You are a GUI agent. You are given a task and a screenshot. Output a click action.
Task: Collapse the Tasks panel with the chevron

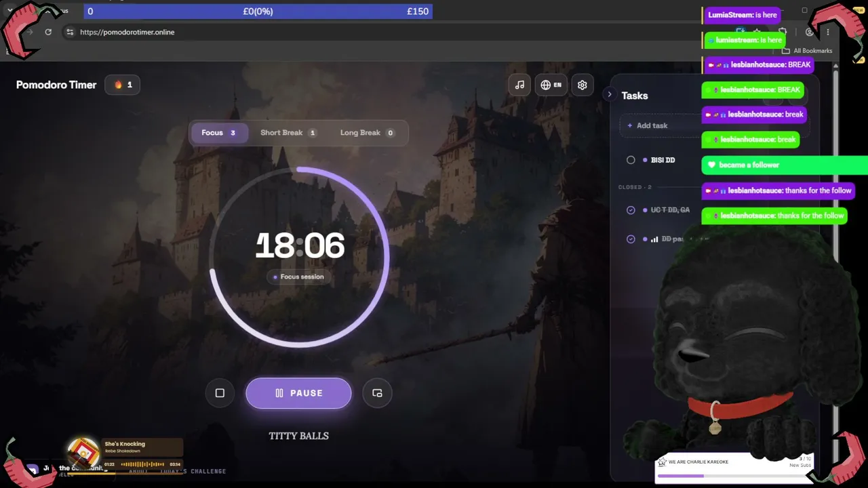pyautogui.click(x=609, y=95)
